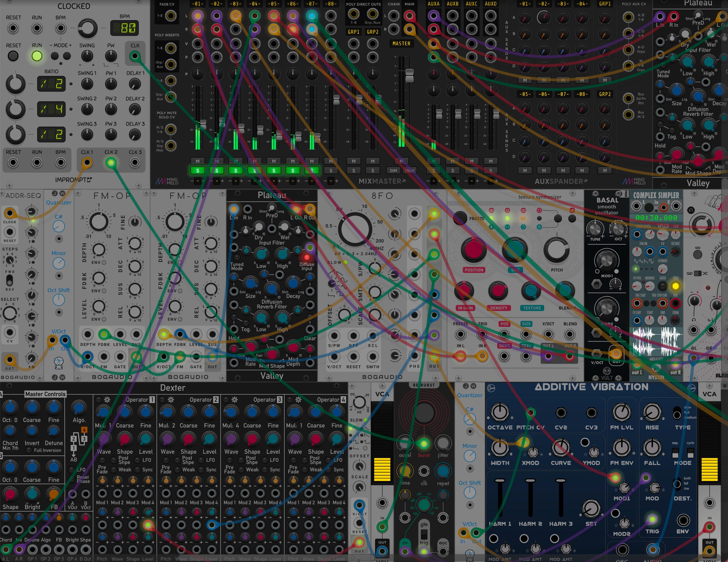Click the algorithm number 4 box in Dexter

coord(84,430)
